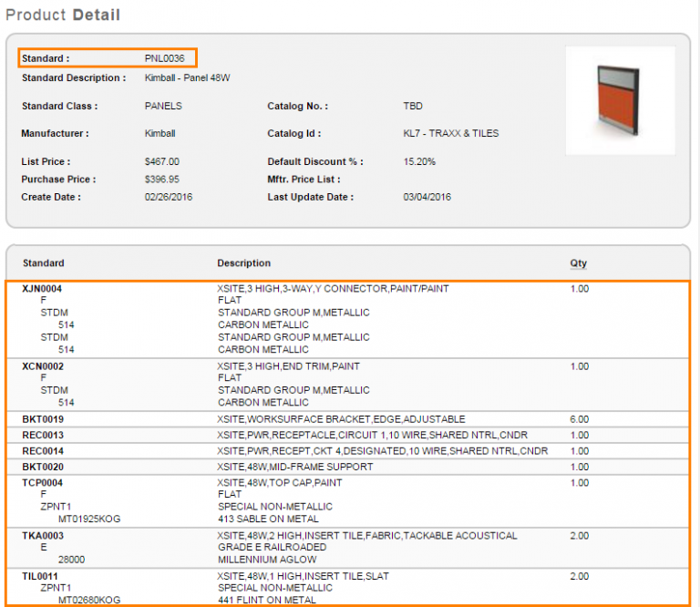Click the $467.00 list price value
Viewport: 700px width, 607px height.
(x=162, y=161)
